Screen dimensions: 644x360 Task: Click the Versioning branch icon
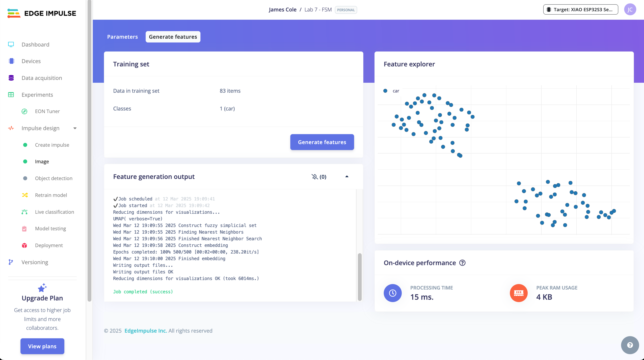pos(11,262)
